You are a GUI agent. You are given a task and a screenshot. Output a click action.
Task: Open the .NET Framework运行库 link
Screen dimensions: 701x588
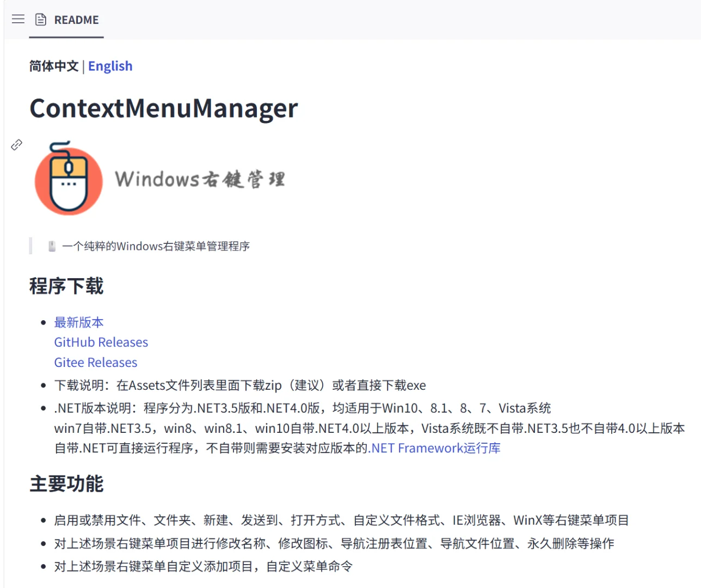point(434,448)
